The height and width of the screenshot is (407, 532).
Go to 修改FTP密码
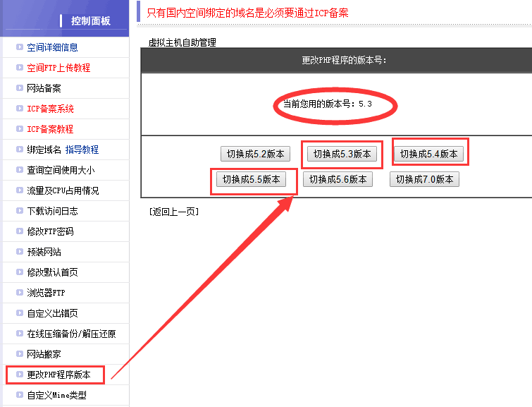[50, 231]
